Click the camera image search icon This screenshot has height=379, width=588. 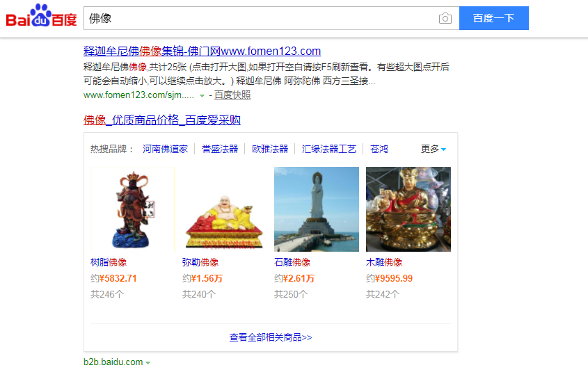[x=445, y=18]
